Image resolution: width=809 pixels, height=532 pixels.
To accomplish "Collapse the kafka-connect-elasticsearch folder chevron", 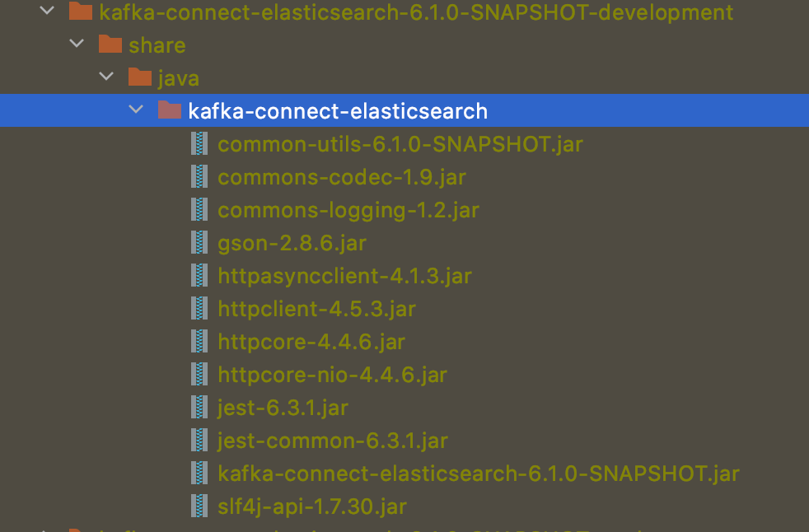I will [x=136, y=110].
